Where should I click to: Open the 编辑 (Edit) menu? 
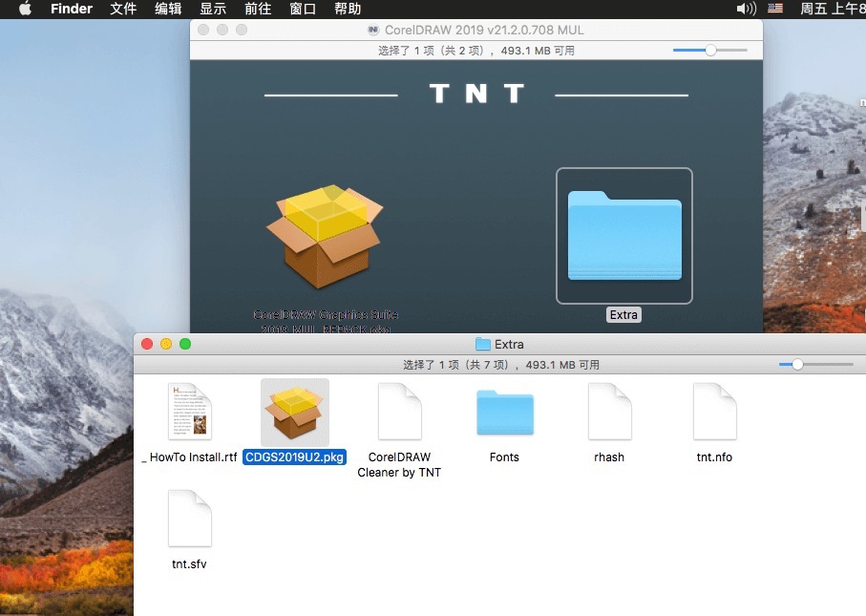(x=168, y=9)
